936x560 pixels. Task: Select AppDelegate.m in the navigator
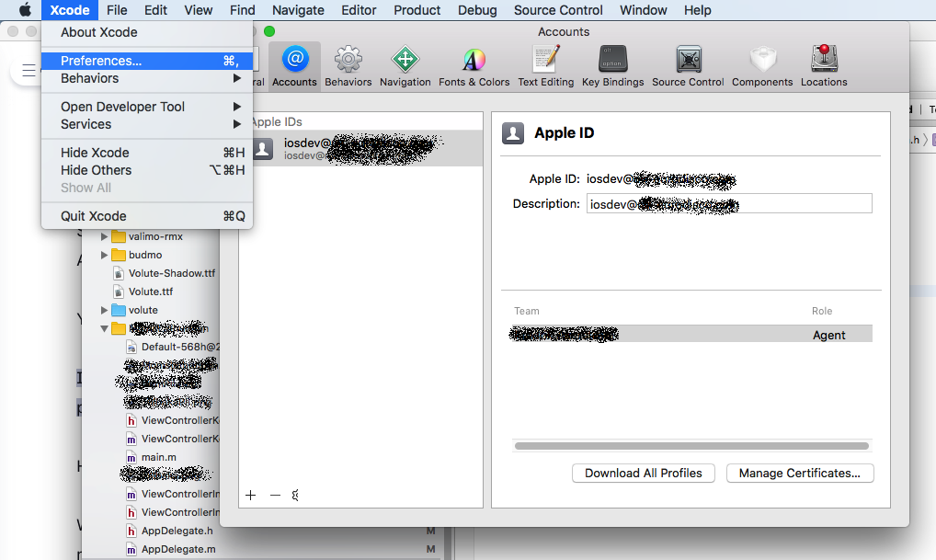tap(178, 549)
